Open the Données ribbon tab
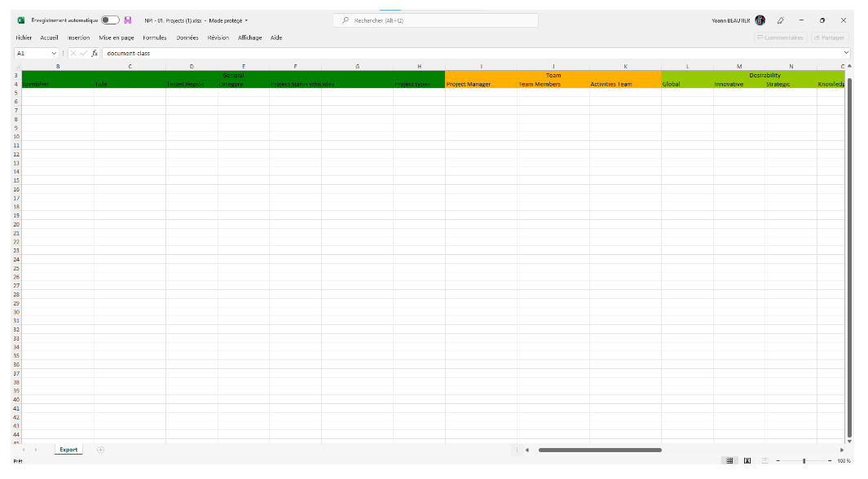Screen dimensions: 868x479 pos(187,37)
